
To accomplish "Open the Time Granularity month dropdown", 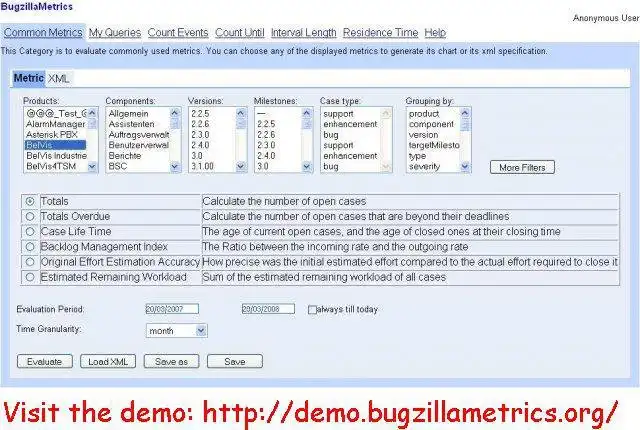I will pos(176,330).
